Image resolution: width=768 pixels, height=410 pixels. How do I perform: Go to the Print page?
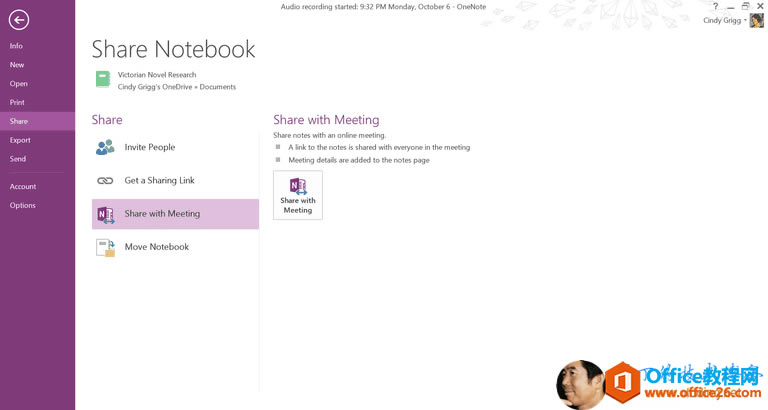coord(17,102)
